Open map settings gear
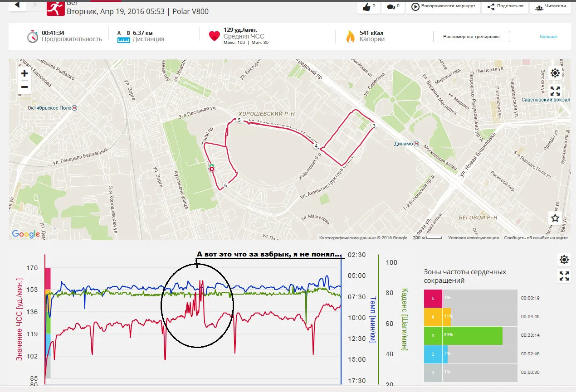The height and width of the screenshot is (392, 576). pyautogui.click(x=555, y=73)
